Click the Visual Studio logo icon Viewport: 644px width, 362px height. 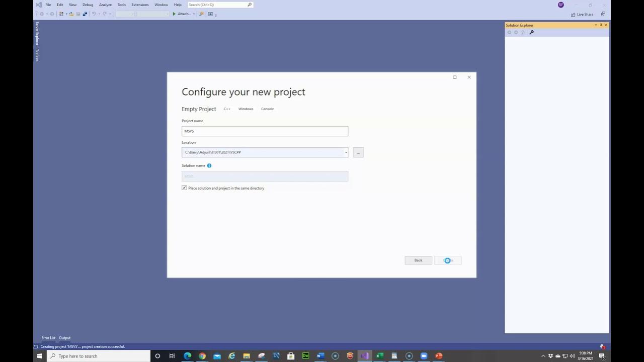39,5
